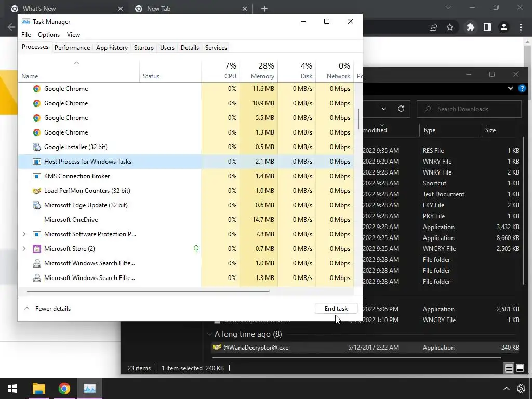The height and width of the screenshot is (399, 532).
Task: Click the Chrome extensions puzzle icon
Action: click(x=470, y=27)
